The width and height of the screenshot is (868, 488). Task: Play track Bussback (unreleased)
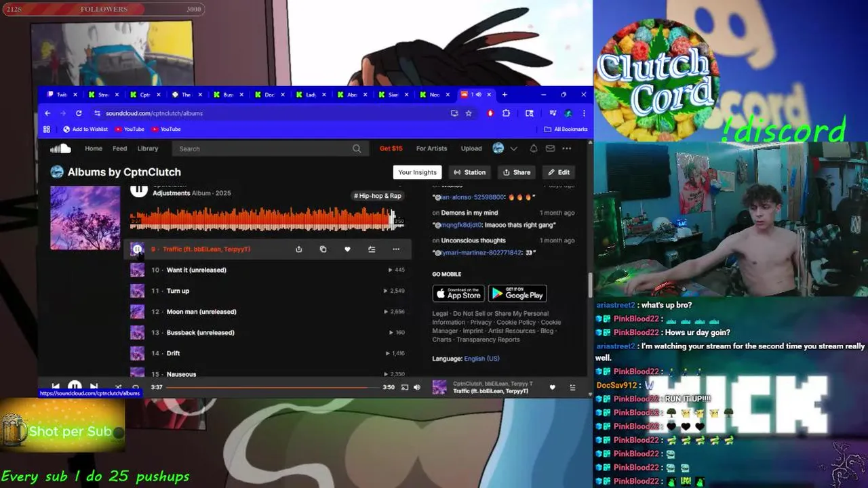pos(200,333)
